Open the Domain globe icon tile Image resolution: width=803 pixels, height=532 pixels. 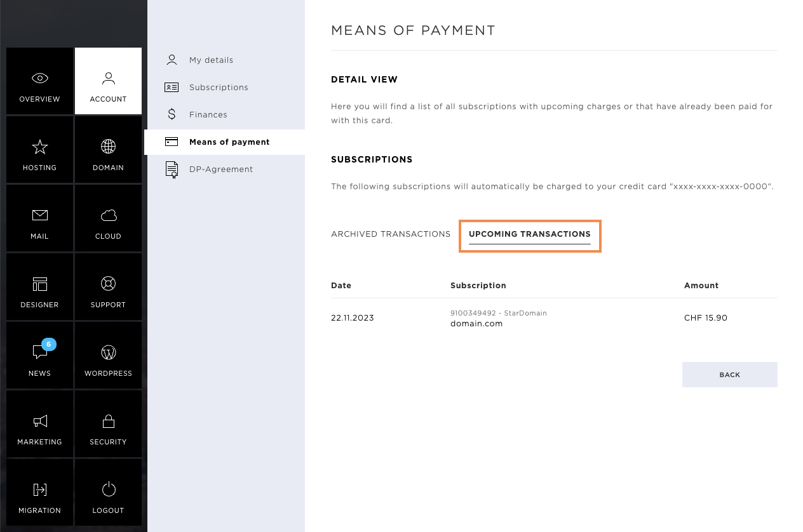coord(108,150)
